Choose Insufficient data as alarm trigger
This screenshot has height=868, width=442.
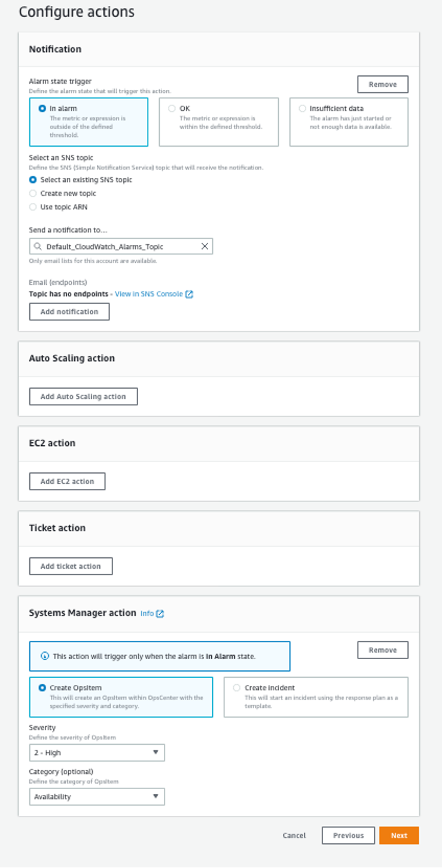point(302,108)
